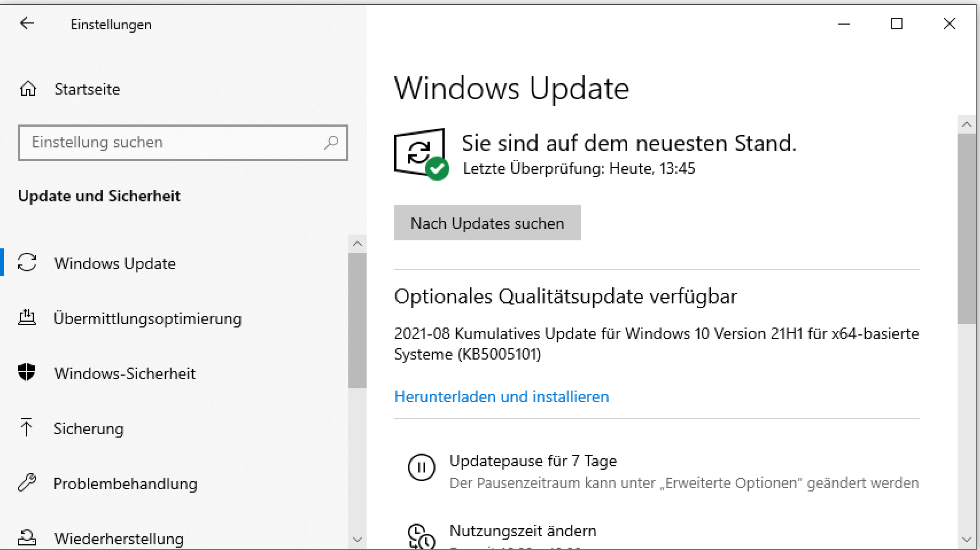Click Herunterladen und installieren link
Viewport: 980px width, 550px height.
click(501, 397)
